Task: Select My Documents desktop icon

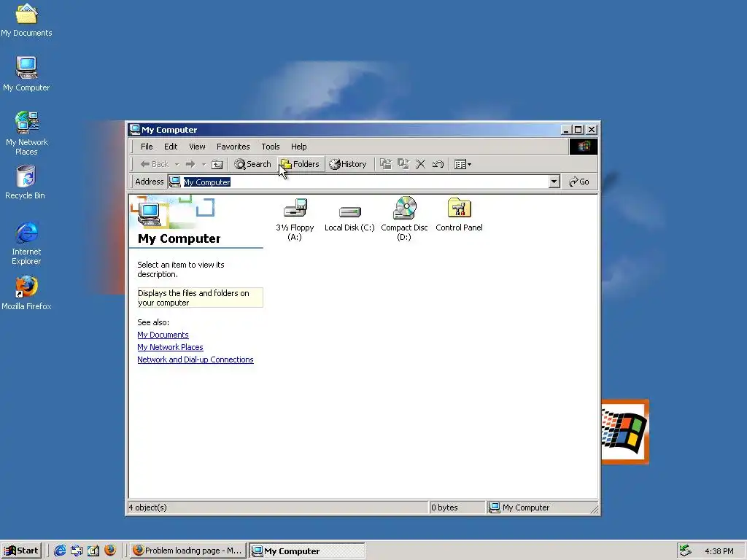Action: tap(26, 20)
